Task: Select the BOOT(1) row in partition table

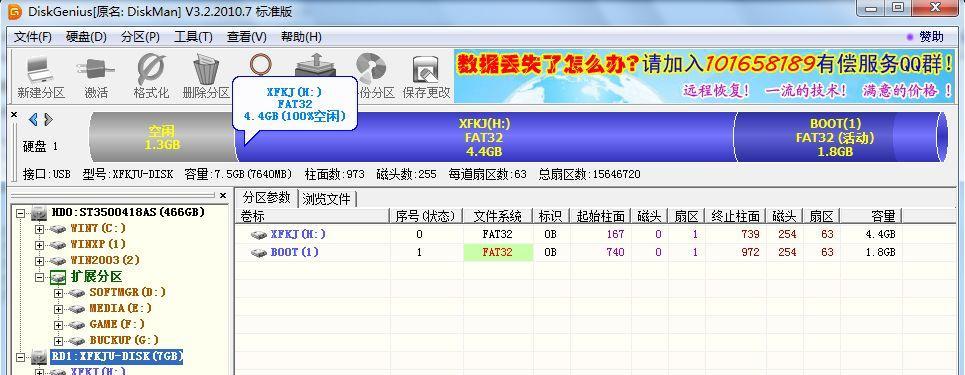Action: 567,252
